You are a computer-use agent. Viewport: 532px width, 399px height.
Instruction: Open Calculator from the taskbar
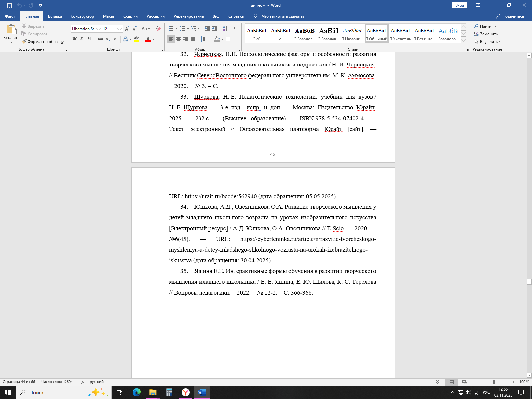click(x=169, y=392)
